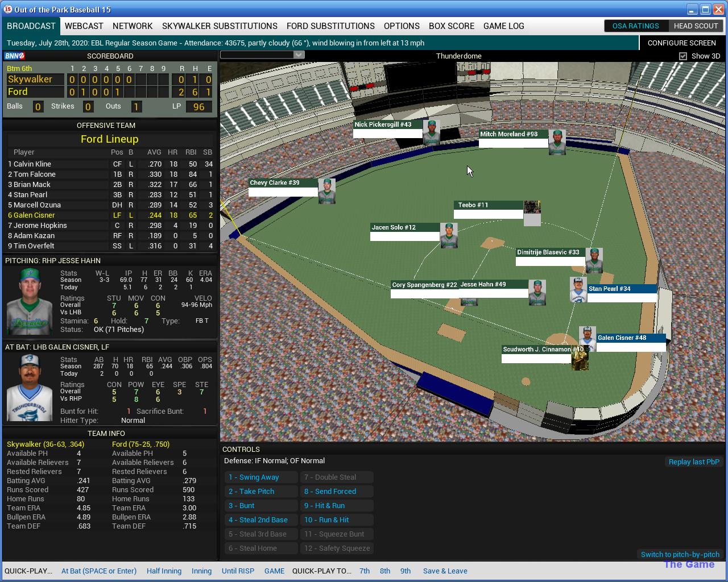Select Galen Cisner in Ford lineup
This screenshot has height=582, width=728.
coord(34,215)
